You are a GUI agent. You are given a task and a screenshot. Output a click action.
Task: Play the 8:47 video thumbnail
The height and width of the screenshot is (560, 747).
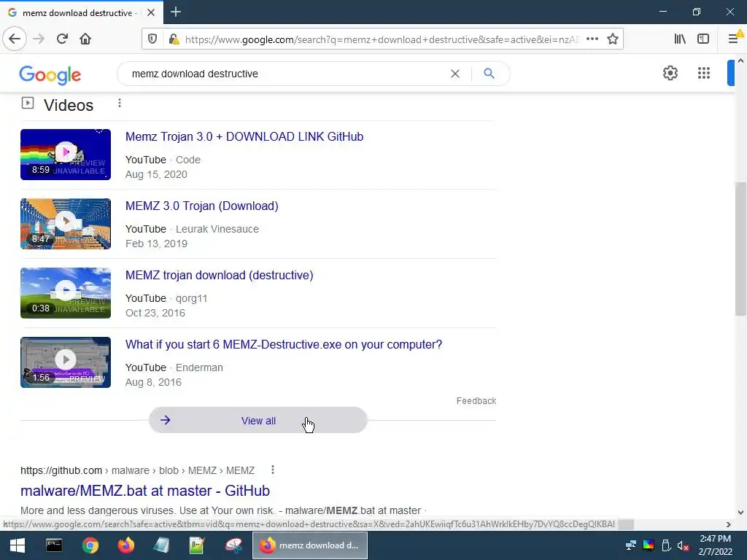(66, 224)
